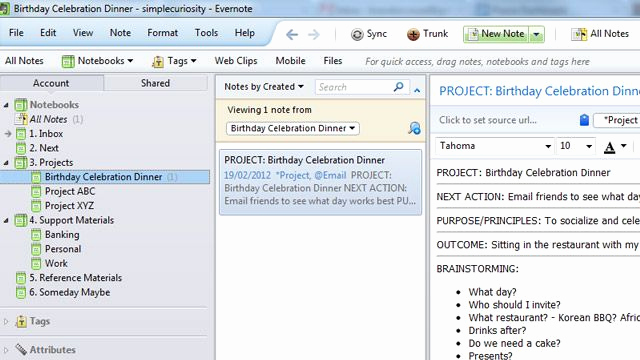
Task: Collapse the 4. Support Materials stack
Action: coord(6,220)
